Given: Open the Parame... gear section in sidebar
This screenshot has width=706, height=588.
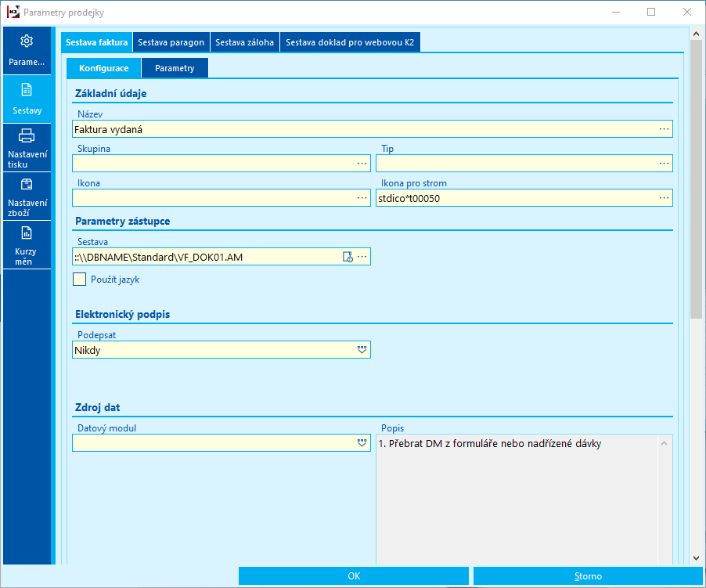Looking at the screenshot, I should click(27, 50).
